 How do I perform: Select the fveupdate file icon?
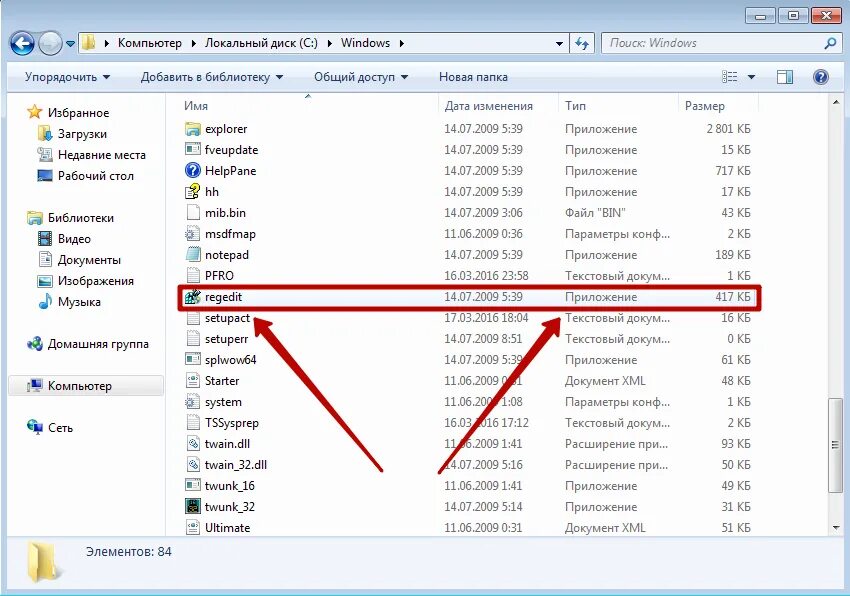tap(192, 149)
